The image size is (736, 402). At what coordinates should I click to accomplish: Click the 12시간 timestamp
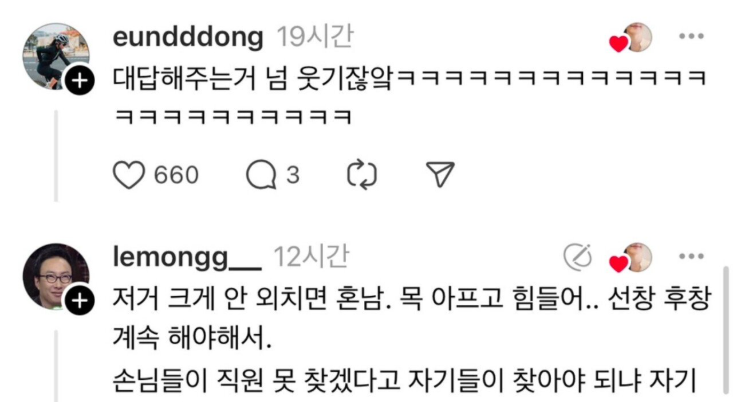(311, 256)
